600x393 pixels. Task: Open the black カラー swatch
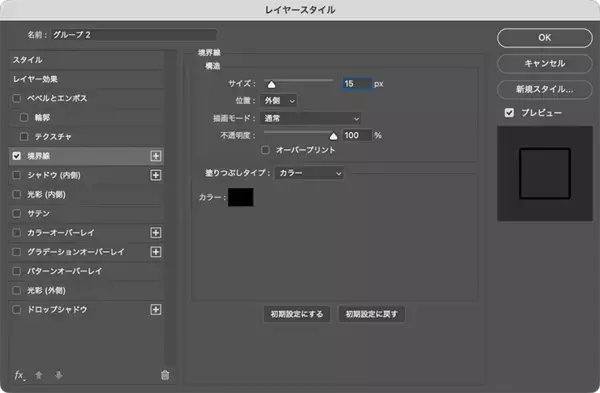tap(241, 197)
